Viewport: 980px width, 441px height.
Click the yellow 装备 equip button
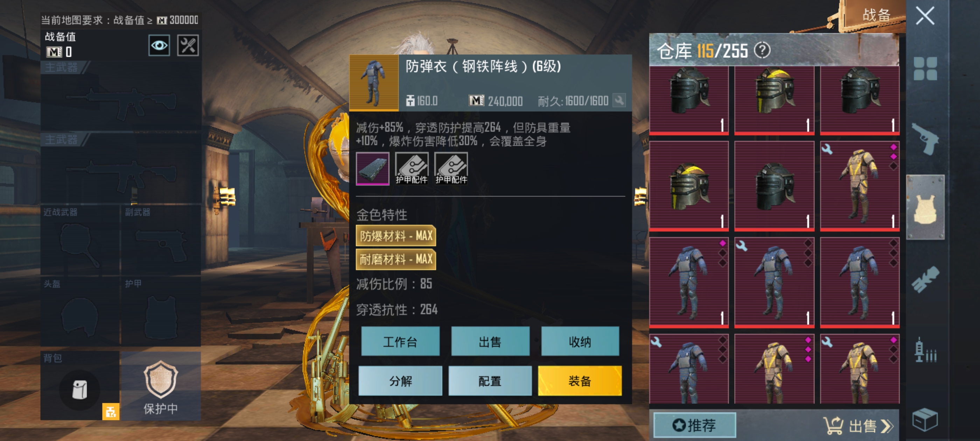pyautogui.click(x=580, y=380)
